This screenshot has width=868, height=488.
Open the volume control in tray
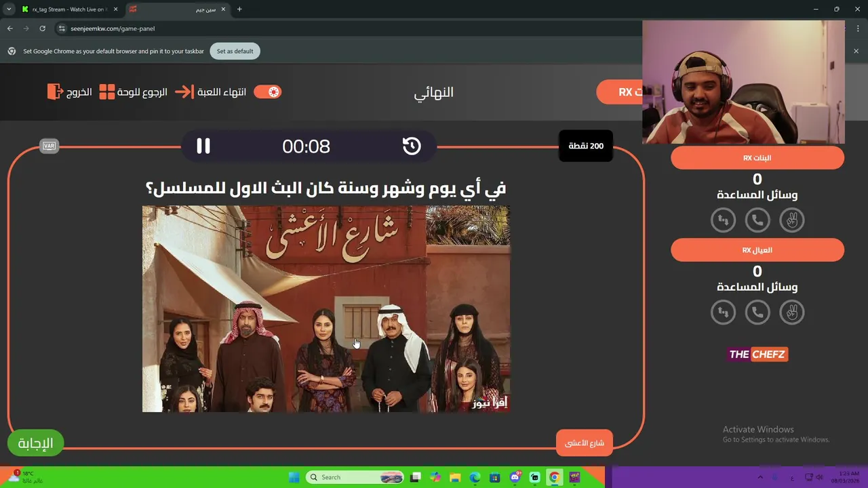tap(819, 477)
